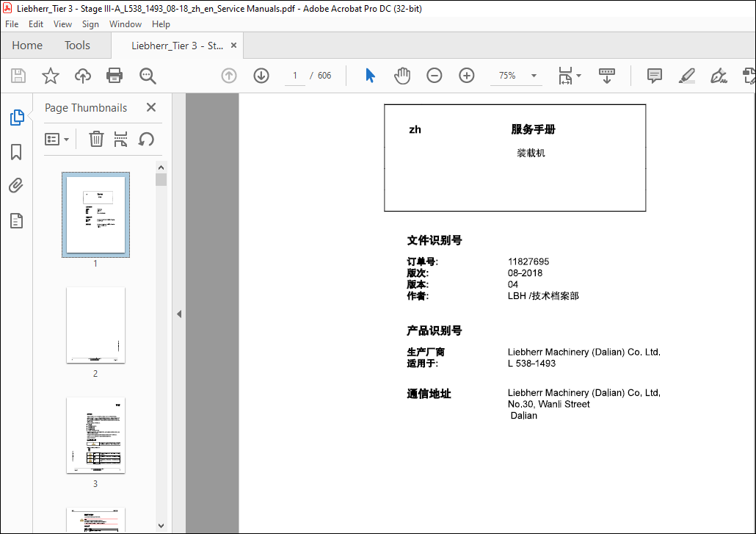Add document to starred with star icon
Image resolution: width=756 pixels, height=534 pixels.
click(50, 76)
